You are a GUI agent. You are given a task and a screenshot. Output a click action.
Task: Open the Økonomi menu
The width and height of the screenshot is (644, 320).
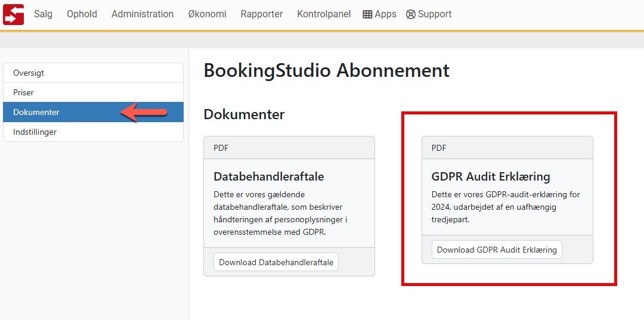point(207,14)
